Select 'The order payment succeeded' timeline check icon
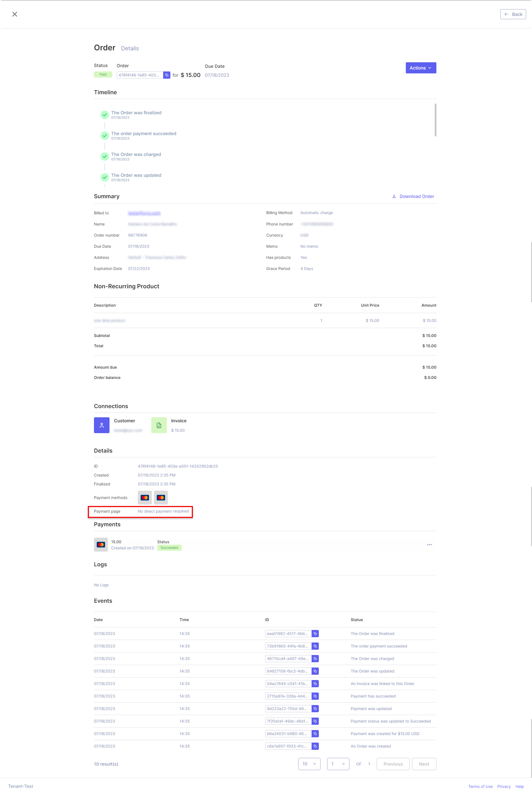The image size is (532, 794). [x=105, y=136]
